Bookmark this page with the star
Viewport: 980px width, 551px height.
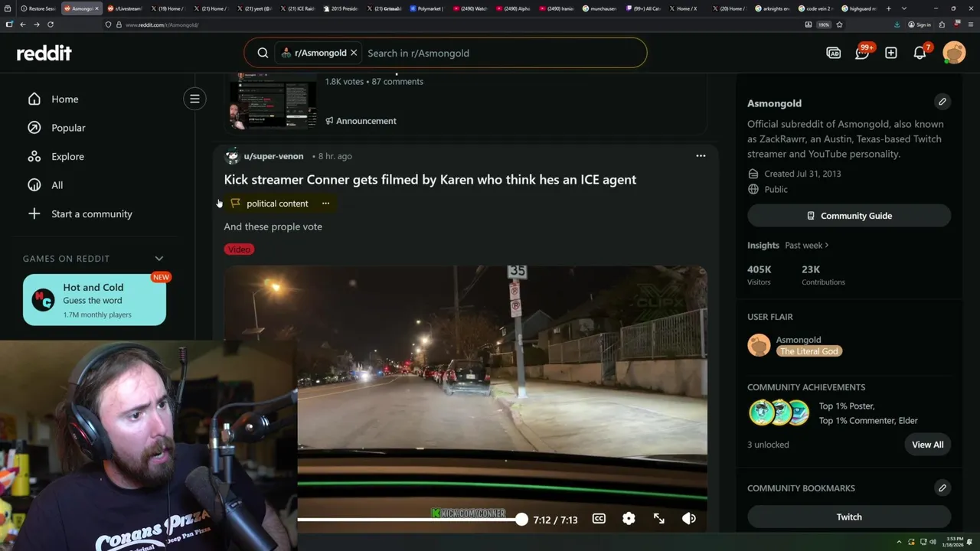coord(839,24)
